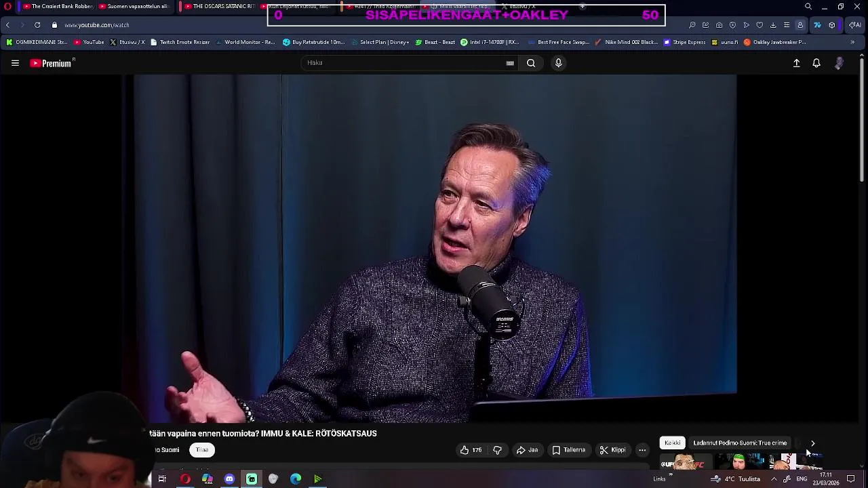Open Best Free Face Swap bookmark
Viewport: 868px width, 488px height.
(558, 42)
